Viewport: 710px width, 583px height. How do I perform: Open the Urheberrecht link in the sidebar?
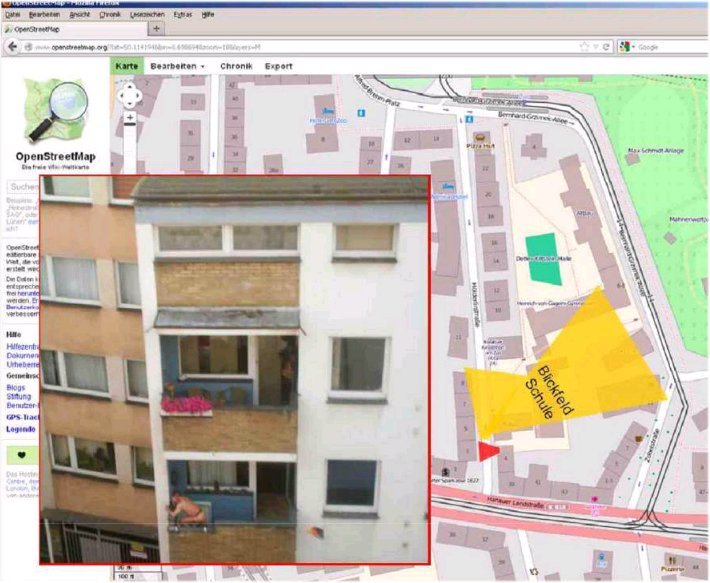click(x=23, y=364)
